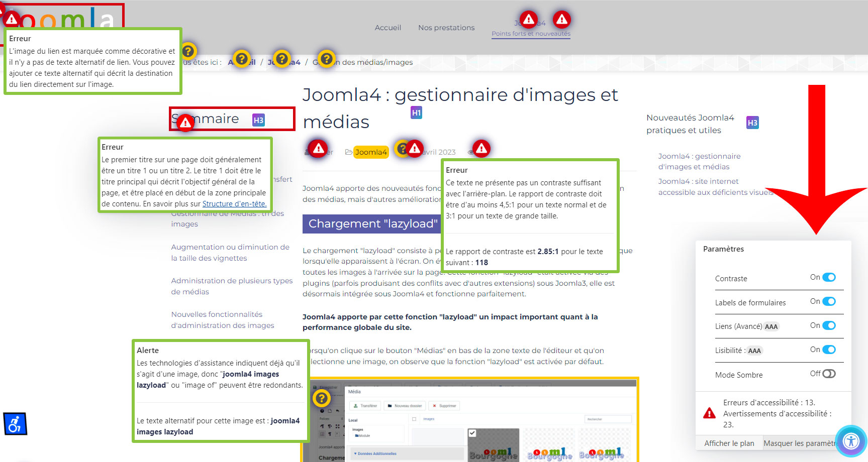This screenshot has width=868, height=462.
Task: Click the H3 badge beside 'Nouveautés Joomla4'
Action: click(752, 123)
